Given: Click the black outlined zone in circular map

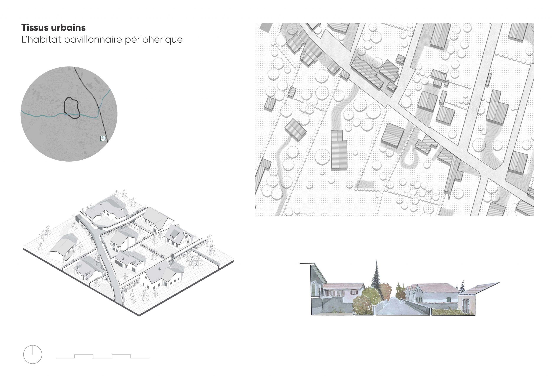Looking at the screenshot, I should (x=72, y=107).
